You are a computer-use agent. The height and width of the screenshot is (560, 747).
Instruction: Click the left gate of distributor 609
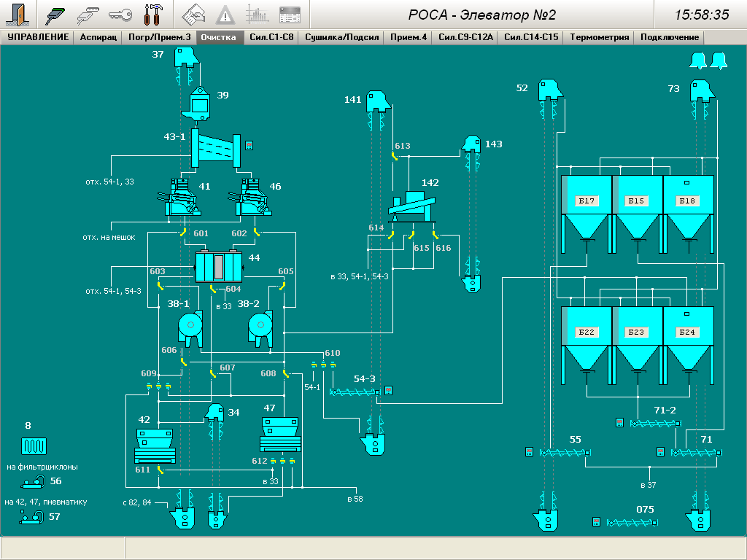(x=149, y=386)
